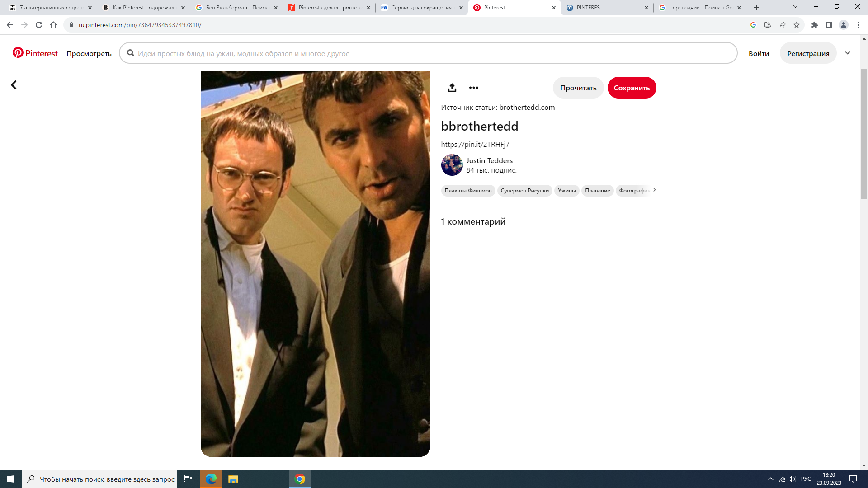Open the notifications center
868x488 pixels.
coord(853,479)
